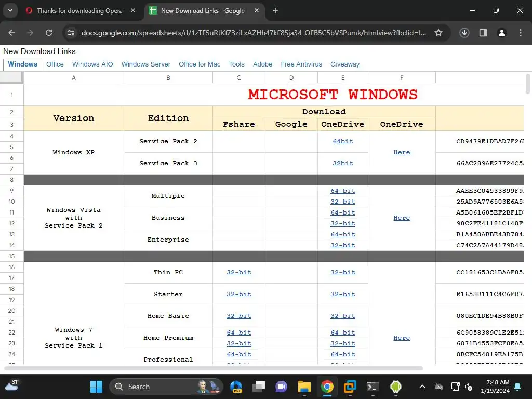The width and height of the screenshot is (532, 399).
Task: Click the taskbar Search box
Action: pyautogui.click(x=166, y=387)
